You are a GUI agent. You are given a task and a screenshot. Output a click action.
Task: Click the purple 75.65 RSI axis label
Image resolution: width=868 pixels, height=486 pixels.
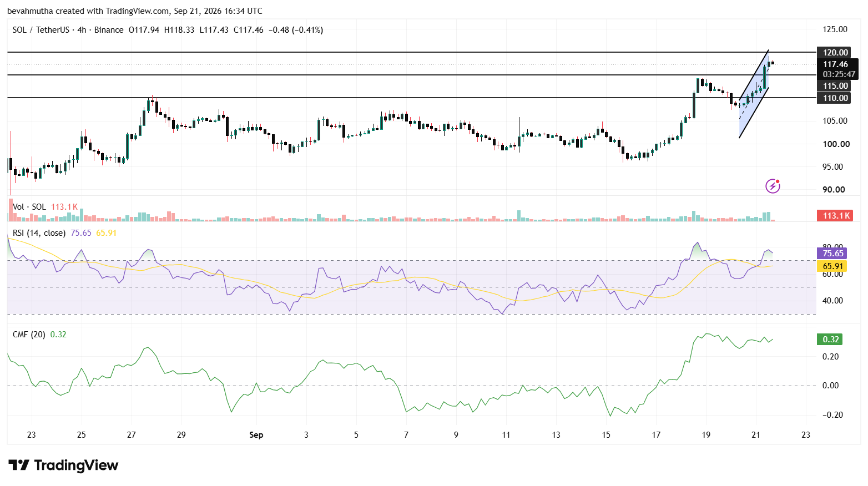(832, 254)
